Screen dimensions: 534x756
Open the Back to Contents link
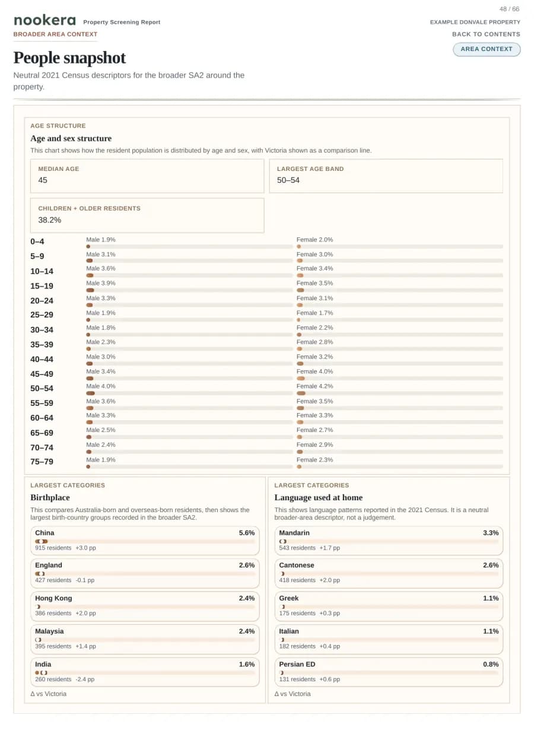486,34
